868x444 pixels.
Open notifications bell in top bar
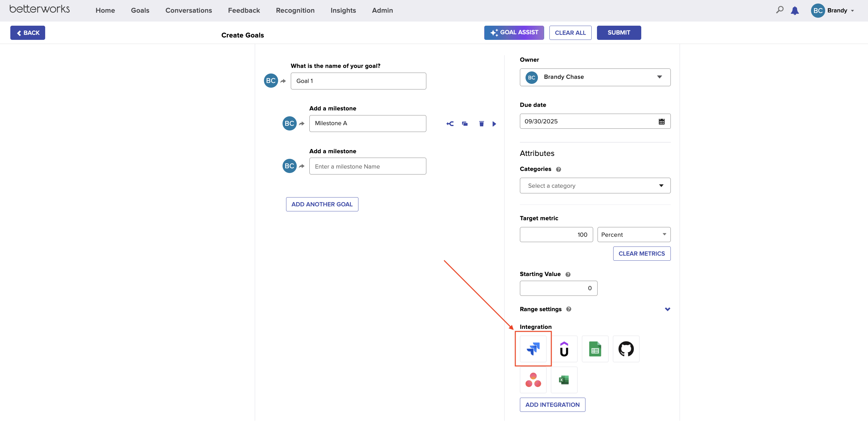click(x=794, y=10)
